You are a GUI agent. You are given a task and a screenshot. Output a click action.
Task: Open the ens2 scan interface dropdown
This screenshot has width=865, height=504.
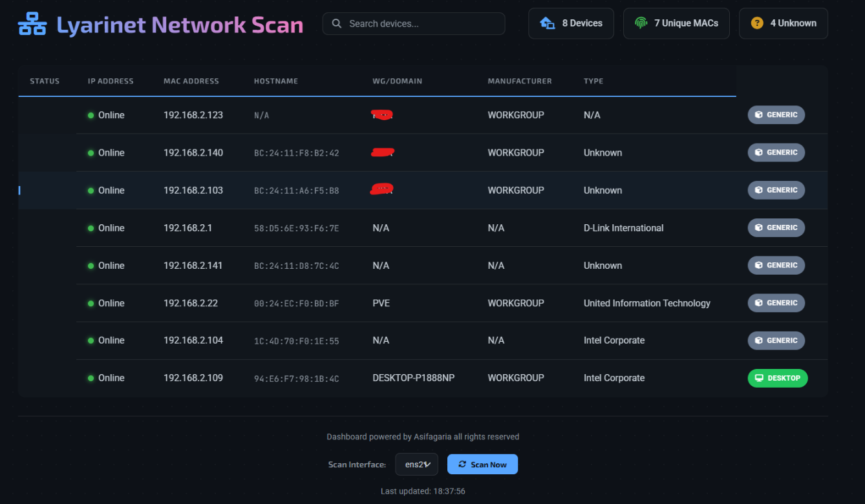click(416, 464)
